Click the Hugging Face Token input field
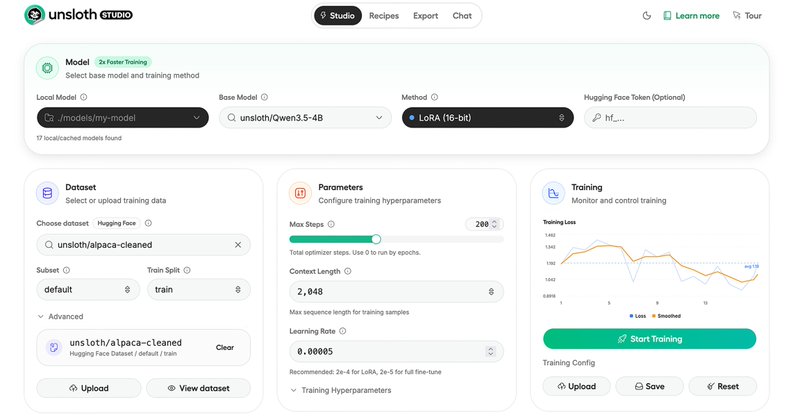Screen dimensions: 800x419 tap(670, 117)
